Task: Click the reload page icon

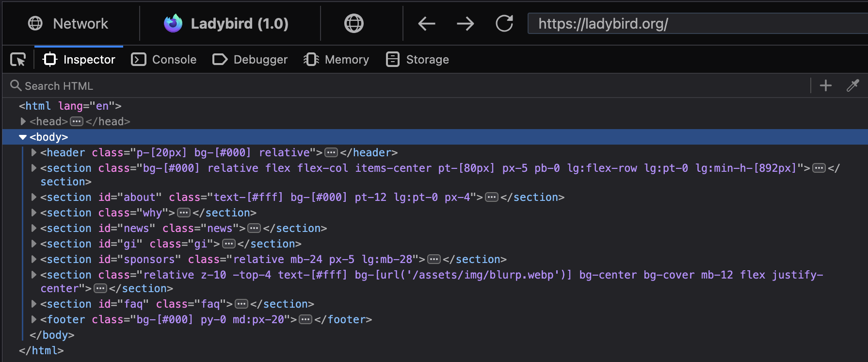Action: coord(504,23)
